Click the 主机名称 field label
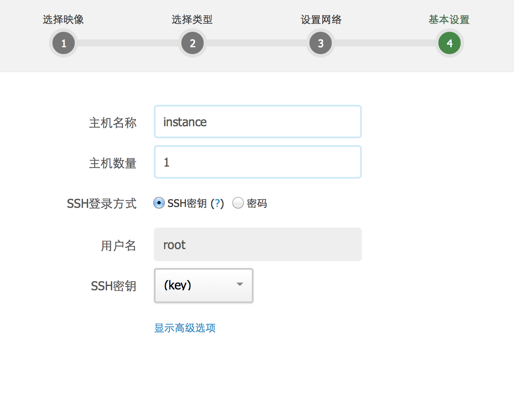 113,123
